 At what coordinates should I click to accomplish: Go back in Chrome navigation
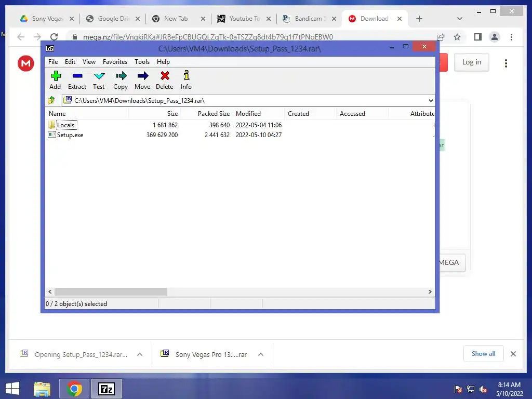coord(21,37)
